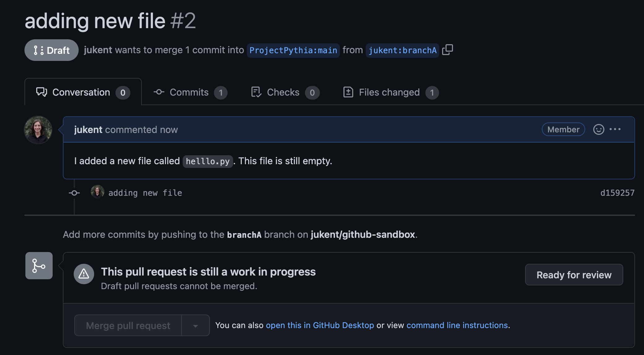Click jukent's small avatar next to the commit message
Viewport: 644px width, 355px height.
98,192
